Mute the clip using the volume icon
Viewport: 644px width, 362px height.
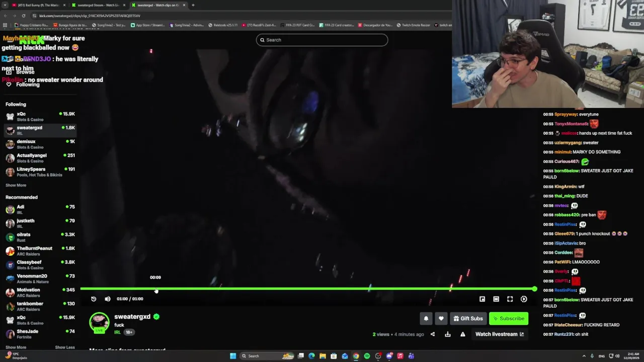pyautogui.click(x=108, y=299)
